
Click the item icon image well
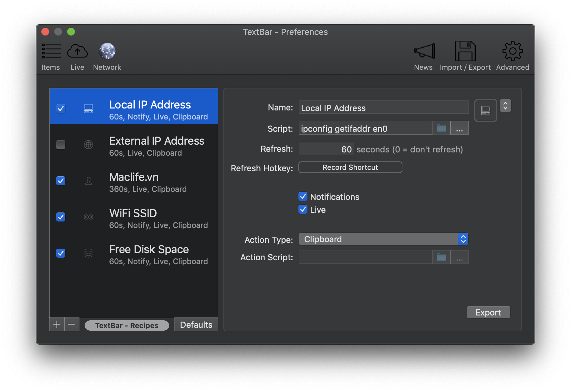tap(485, 110)
